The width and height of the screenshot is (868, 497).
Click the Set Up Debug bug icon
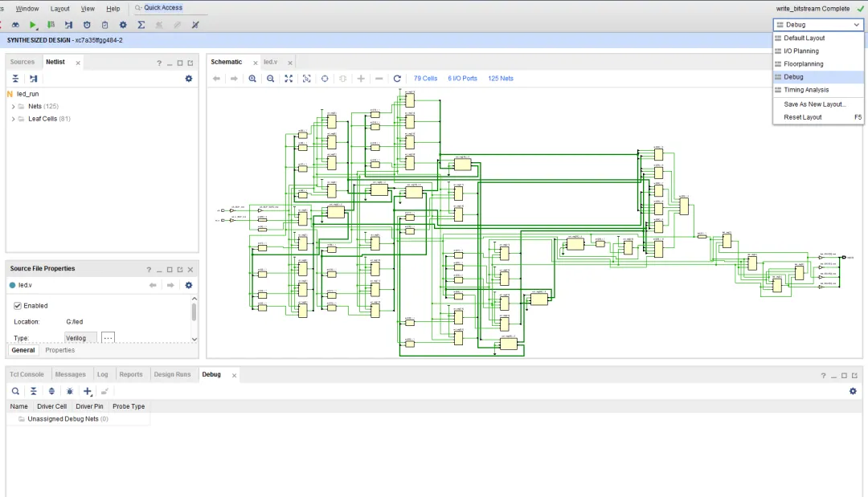tap(70, 391)
